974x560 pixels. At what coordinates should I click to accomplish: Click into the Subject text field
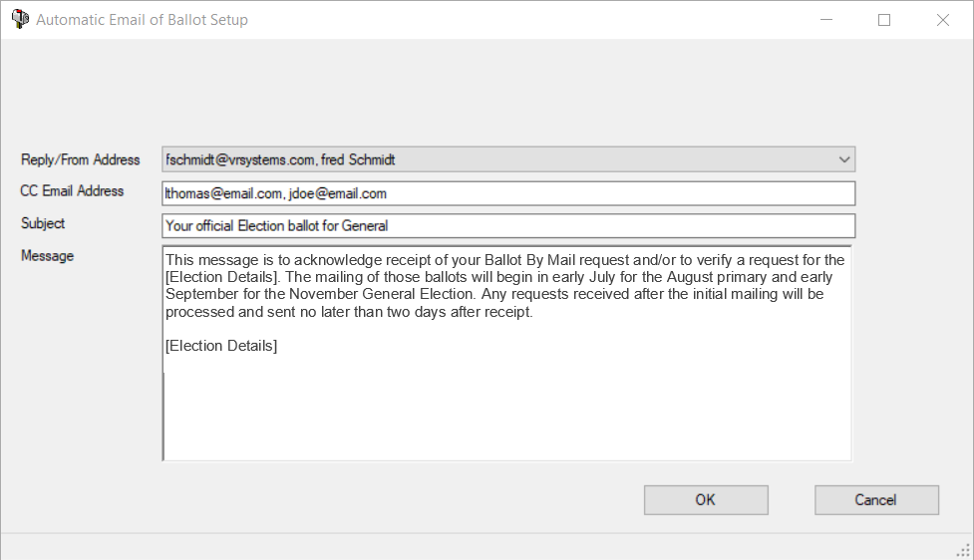(508, 226)
